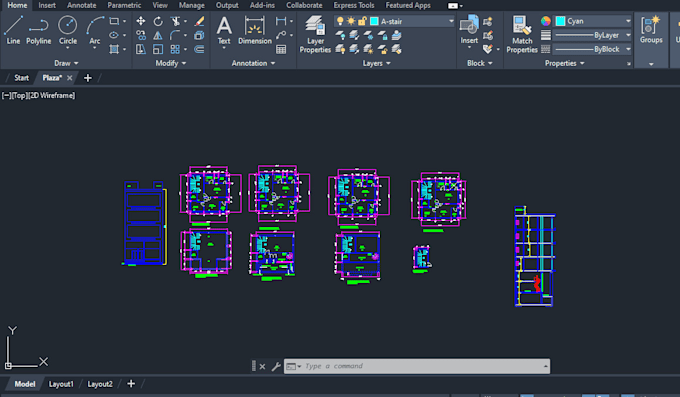Expand the Block panel
Screen dimensions: 680x397
coord(480,63)
